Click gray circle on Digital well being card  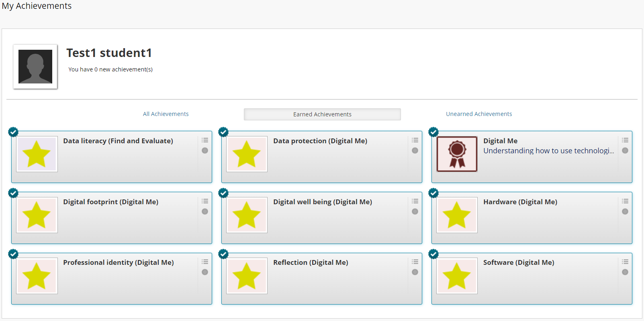415,211
